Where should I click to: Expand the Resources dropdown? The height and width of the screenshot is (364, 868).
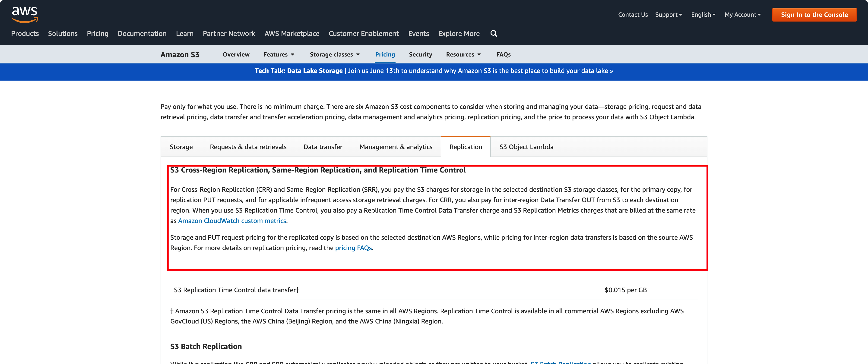[x=463, y=54]
